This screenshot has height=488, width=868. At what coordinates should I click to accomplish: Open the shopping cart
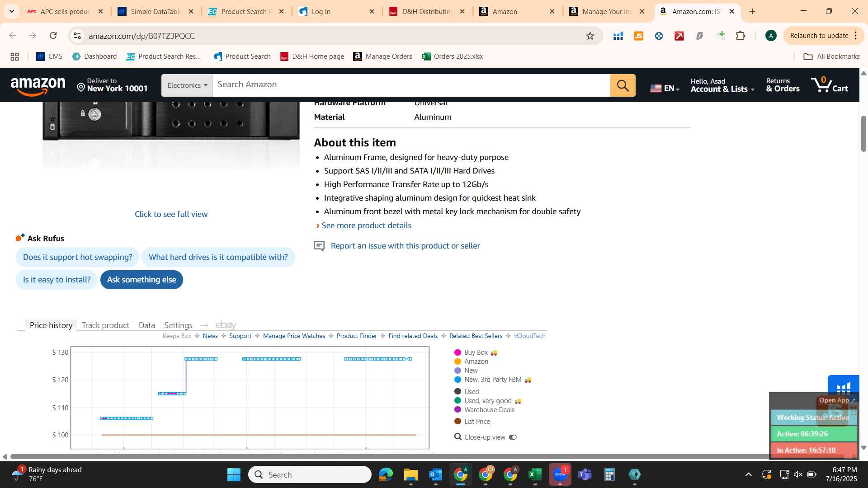pos(830,85)
